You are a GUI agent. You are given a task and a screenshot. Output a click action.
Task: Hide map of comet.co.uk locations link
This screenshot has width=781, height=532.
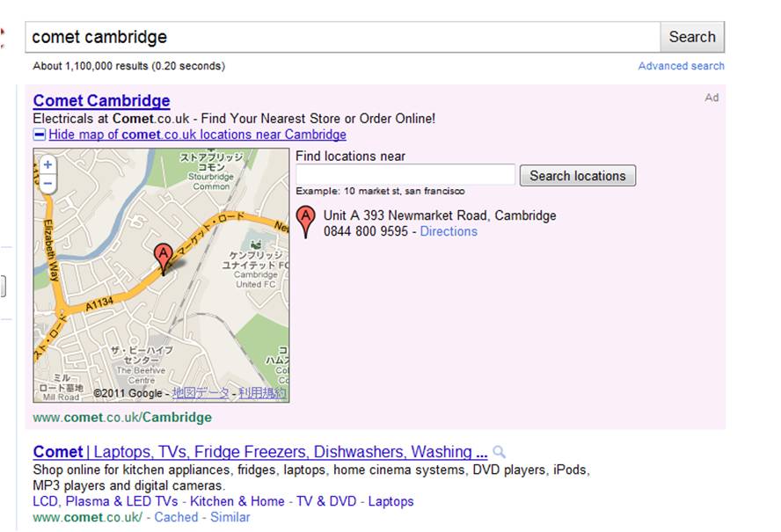pyautogui.click(x=197, y=135)
